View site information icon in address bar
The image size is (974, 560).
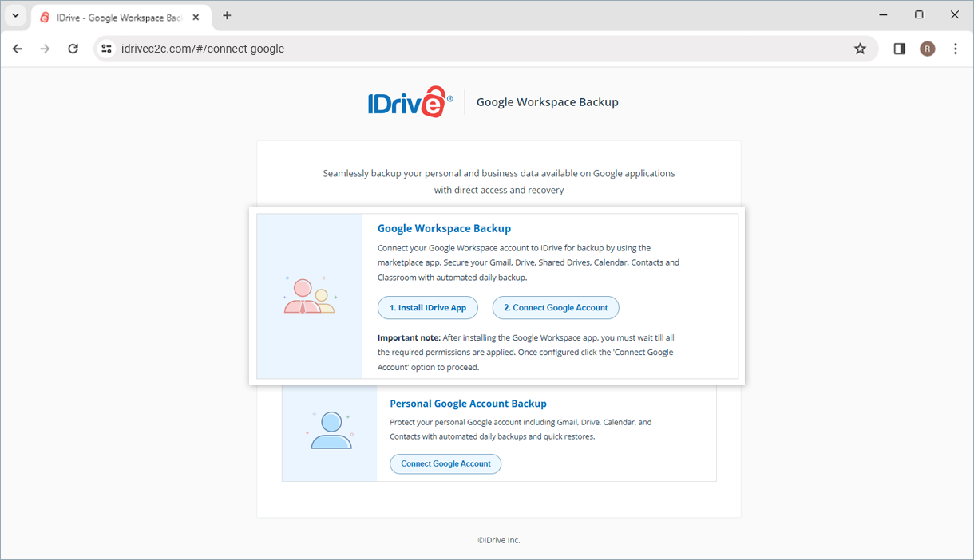tap(106, 49)
